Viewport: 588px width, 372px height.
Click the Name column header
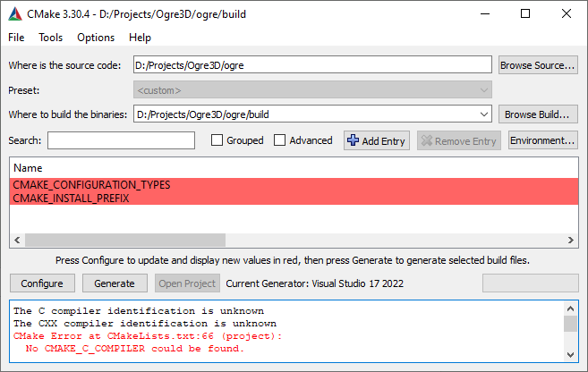(28, 168)
